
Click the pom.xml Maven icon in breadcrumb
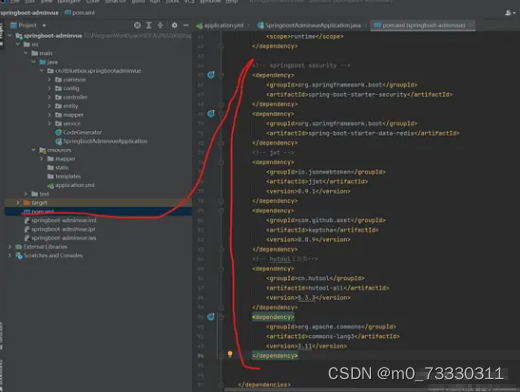pos(68,13)
